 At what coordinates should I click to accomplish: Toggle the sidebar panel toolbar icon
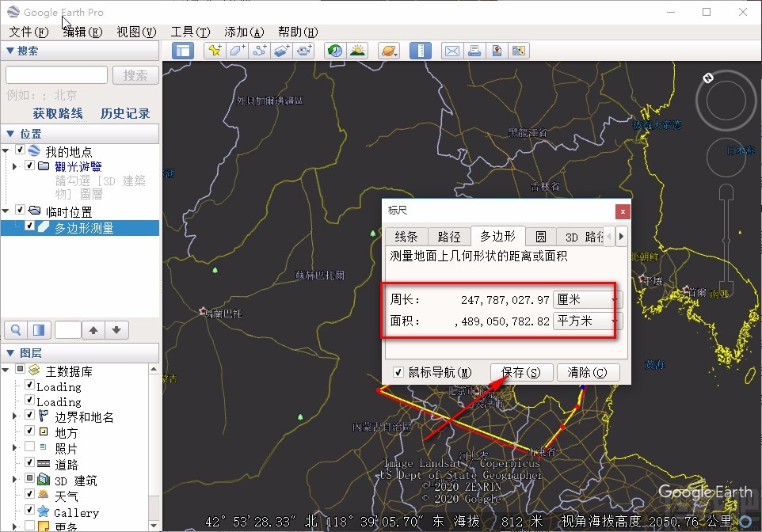point(183,51)
